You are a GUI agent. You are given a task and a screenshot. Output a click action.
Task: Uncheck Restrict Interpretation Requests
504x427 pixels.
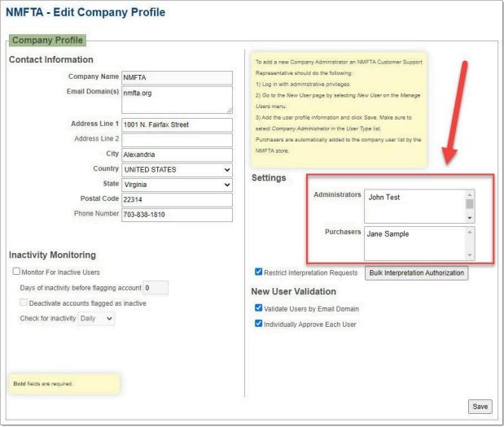[x=258, y=272]
